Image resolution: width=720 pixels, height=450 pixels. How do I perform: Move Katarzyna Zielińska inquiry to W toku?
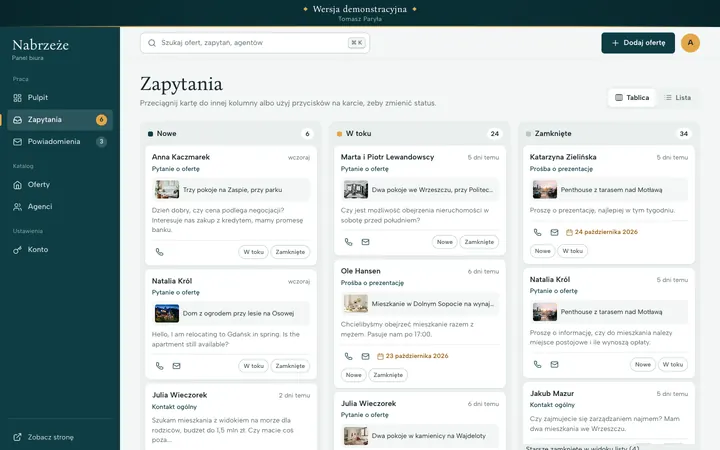[x=572, y=251]
